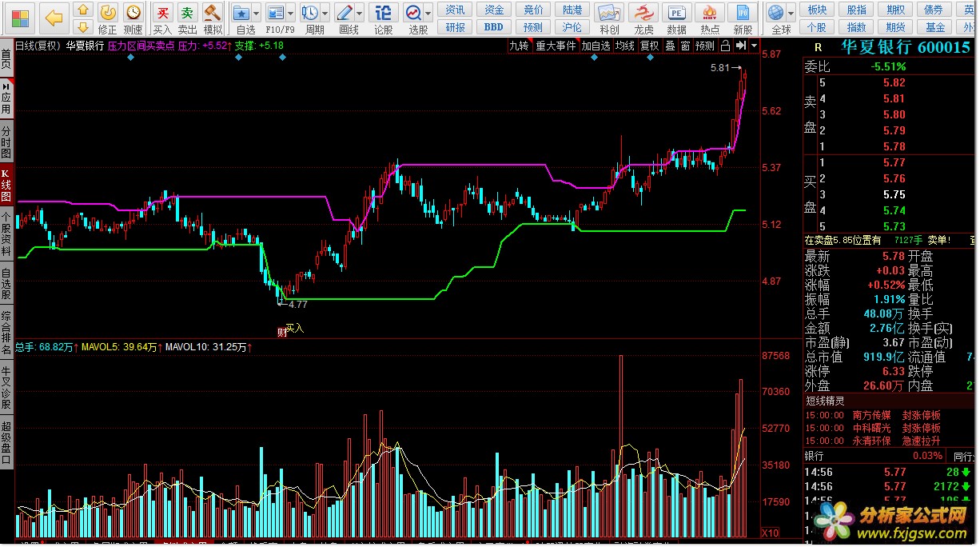Expand the 画线 drawing dropdown arrow
Viewport: 980px width, 547px height.
tap(359, 14)
